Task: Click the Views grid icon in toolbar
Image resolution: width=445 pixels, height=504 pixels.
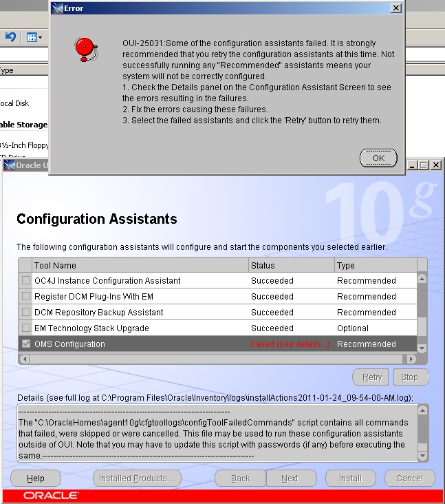Action: click(31, 36)
